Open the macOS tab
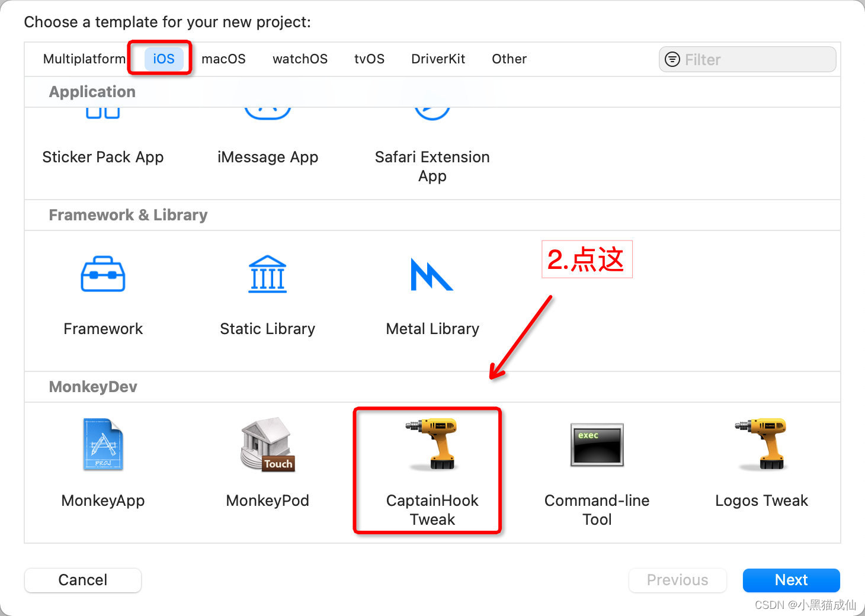This screenshot has height=616, width=865. pyautogui.click(x=223, y=59)
